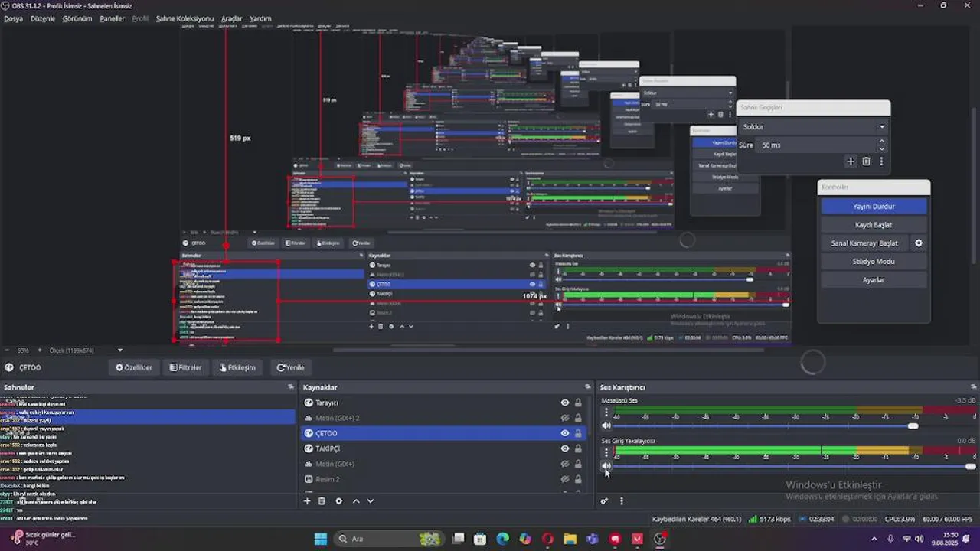Image resolution: width=980 pixels, height=551 pixels.
Task: Click the Yenile refresh button
Action: [x=290, y=367]
